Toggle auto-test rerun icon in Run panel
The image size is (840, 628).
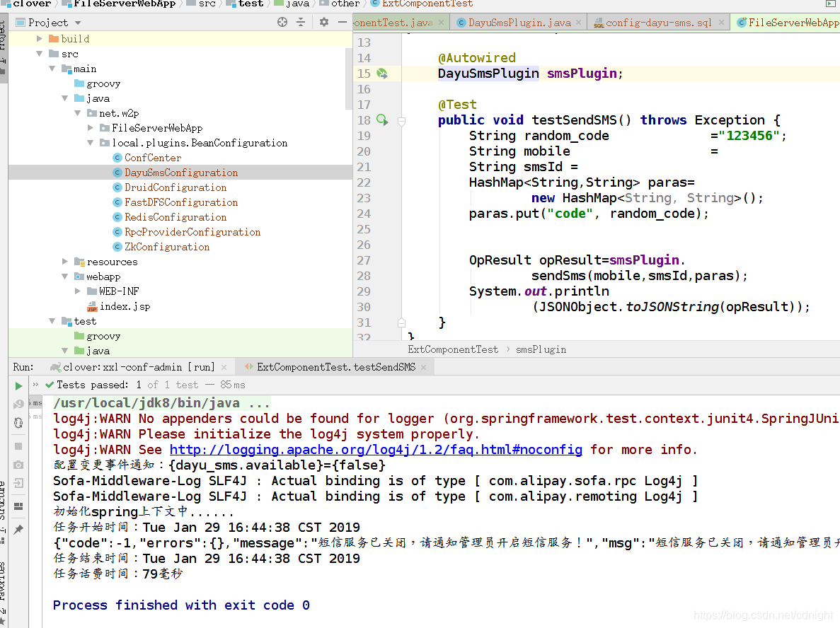click(18, 423)
